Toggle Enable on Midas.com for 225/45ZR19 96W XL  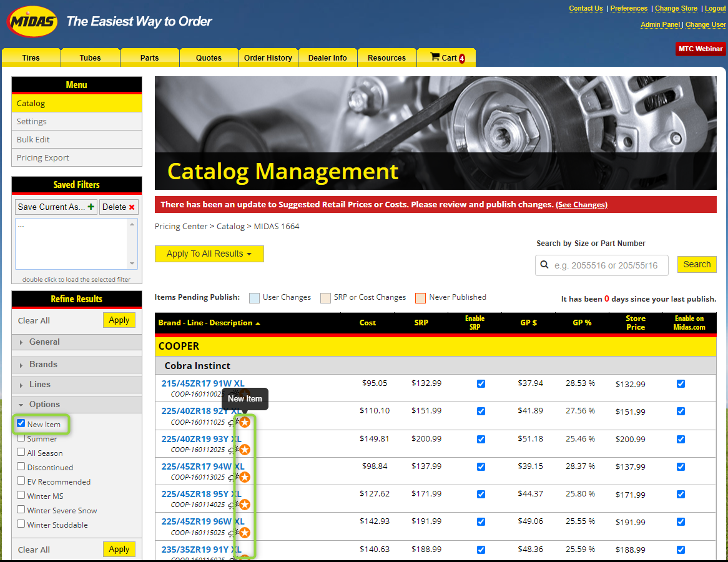[681, 521]
